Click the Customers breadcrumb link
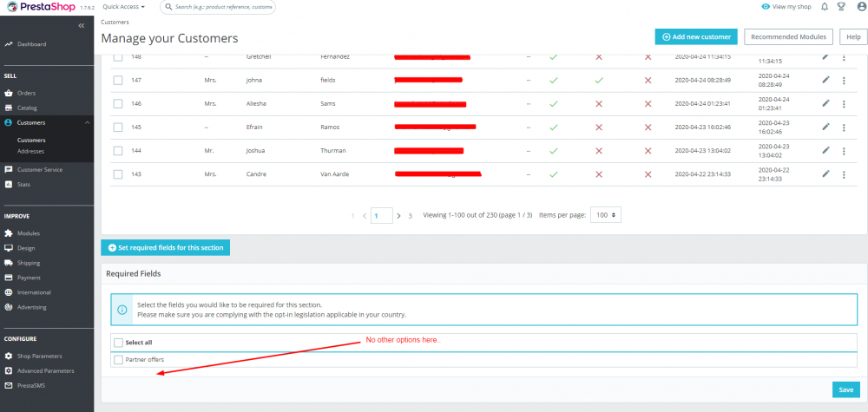The height and width of the screenshot is (412, 868). point(115,23)
